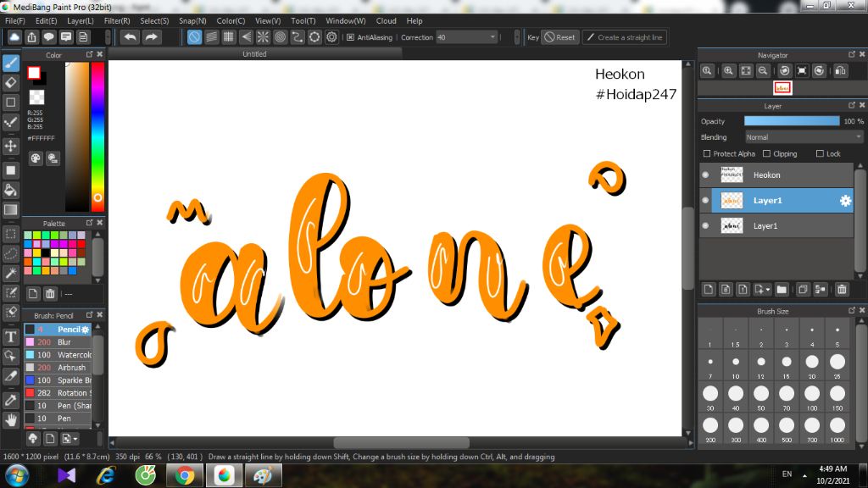Expand the add-layer dropdown arrow
Viewport: 868px width, 488px height.
pos(768,290)
